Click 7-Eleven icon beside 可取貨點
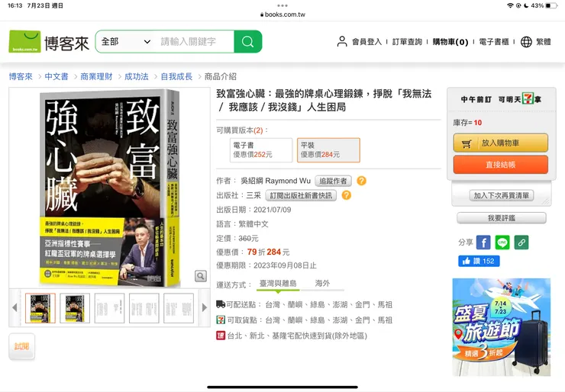Screen dimensions: 565x392 pos(221,320)
